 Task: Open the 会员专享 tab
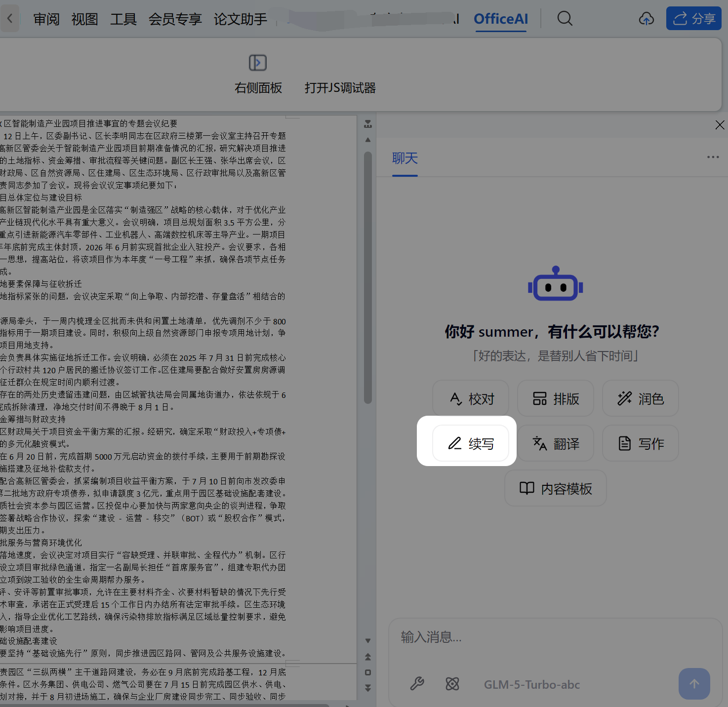click(175, 19)
